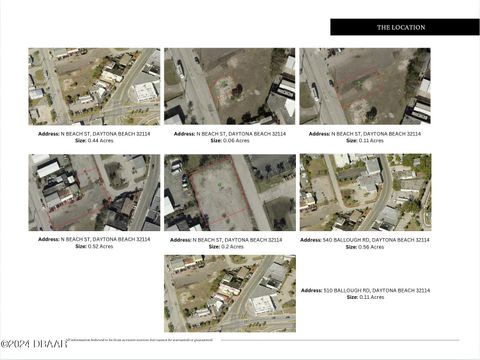This screenshot has width=480, height=360.
Task: Click the 0.44 Acres aerial photo
Action: pyautogui.click(x=94, y=86)
